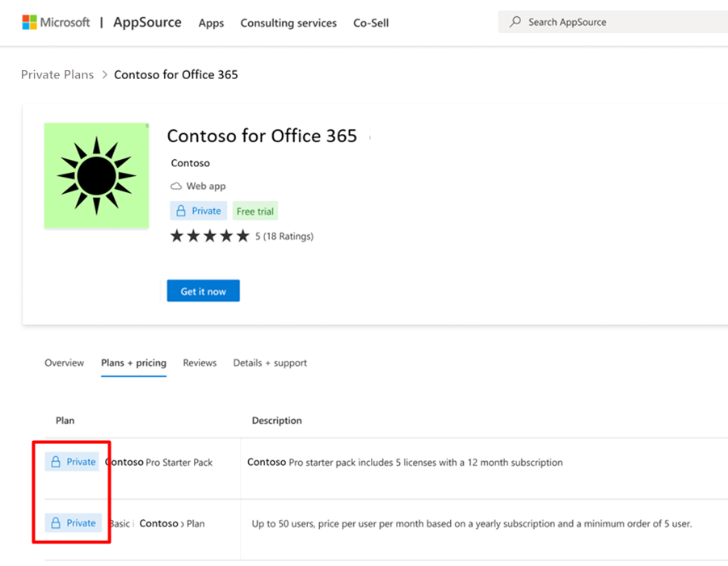Open Consulting services menu
The width and height of the screenshot is (728, 566).
pyautogui.click(x=288, y=23)
